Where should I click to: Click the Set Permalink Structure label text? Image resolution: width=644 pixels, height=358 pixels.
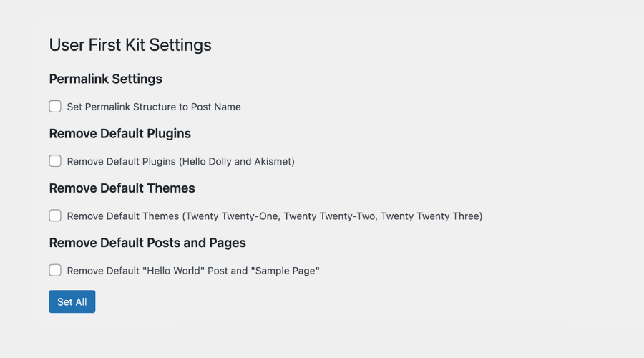pos(154,107)
